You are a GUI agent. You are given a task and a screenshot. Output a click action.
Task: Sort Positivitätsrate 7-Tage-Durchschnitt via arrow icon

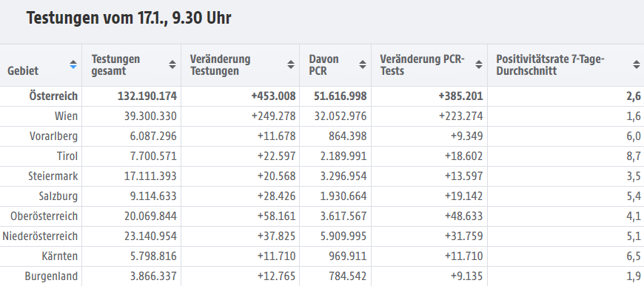click(636, 64)
